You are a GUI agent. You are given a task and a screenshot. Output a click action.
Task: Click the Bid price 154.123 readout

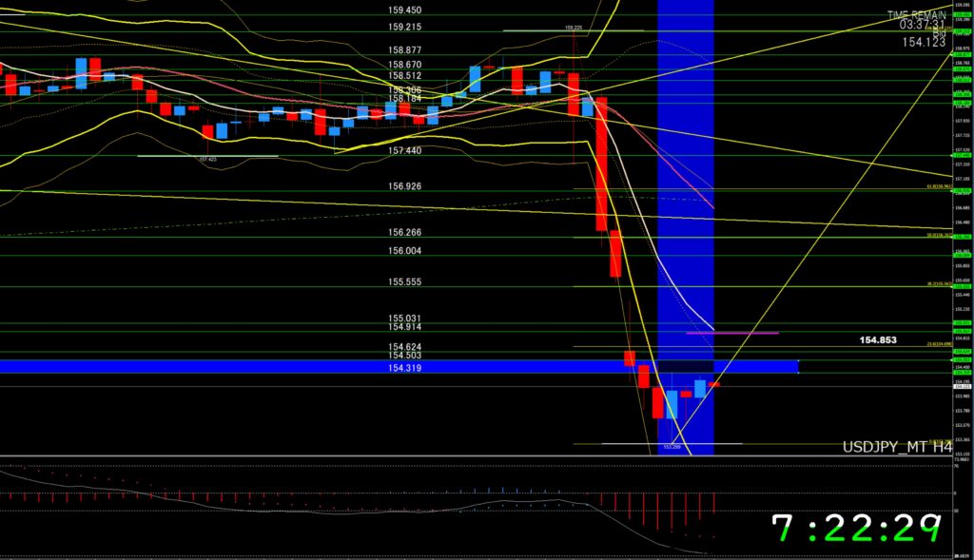[924, 42]
